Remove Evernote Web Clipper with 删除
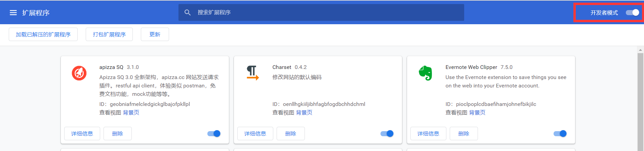This screenshot has width=644, height=151. (464, 134)
